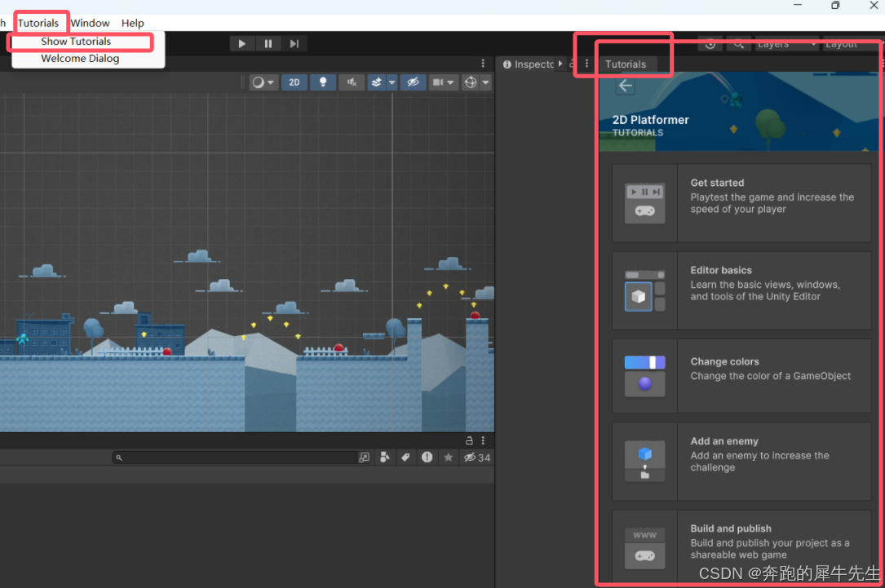The width and height of the screenshot is (885, 588).
Task: Focus the Project panel search field
Action: click(x=234, y=458)
